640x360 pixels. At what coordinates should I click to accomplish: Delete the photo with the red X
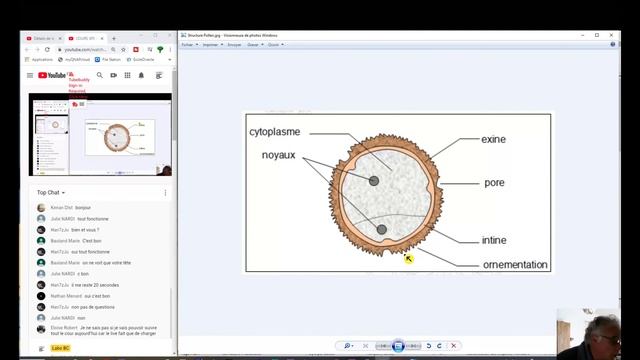[x=453, y=346]
